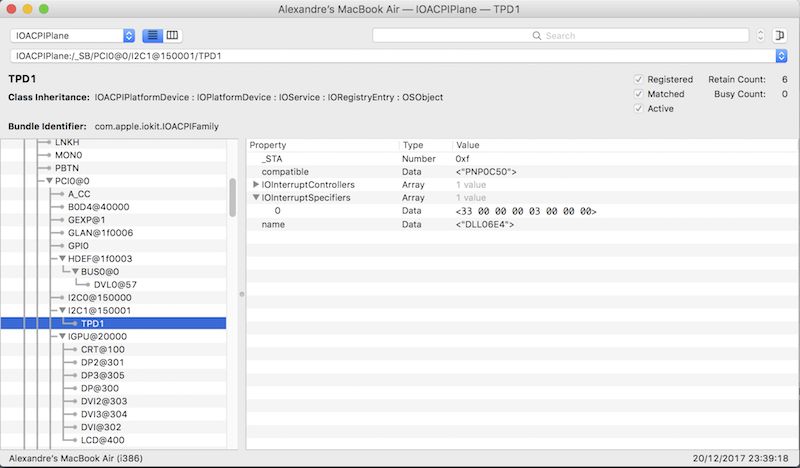
Task: Click the Type column header
Action: tap(425, 145)
